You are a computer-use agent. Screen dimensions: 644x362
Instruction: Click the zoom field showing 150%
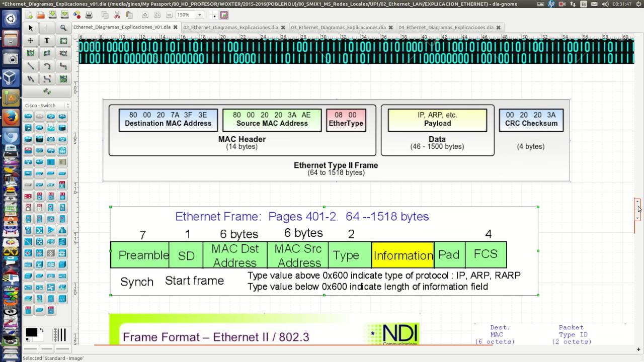186,15
